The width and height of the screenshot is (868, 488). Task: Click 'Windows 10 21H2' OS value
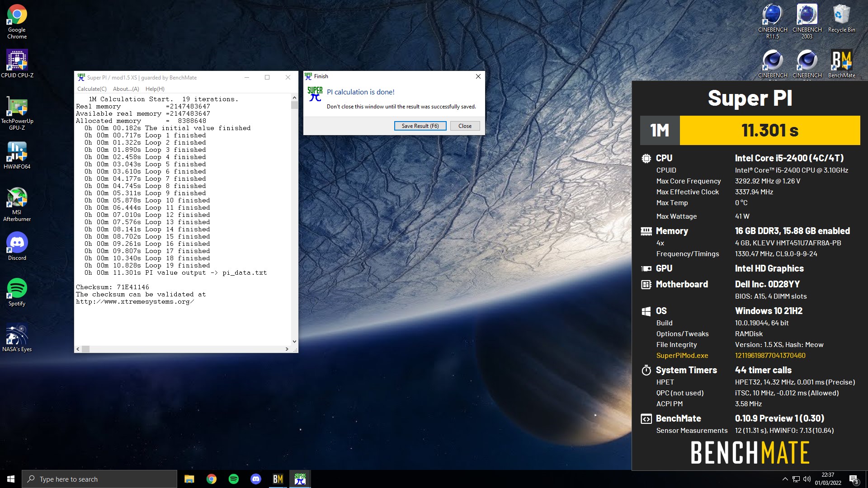pyautogui.click(x=769, y=311)
